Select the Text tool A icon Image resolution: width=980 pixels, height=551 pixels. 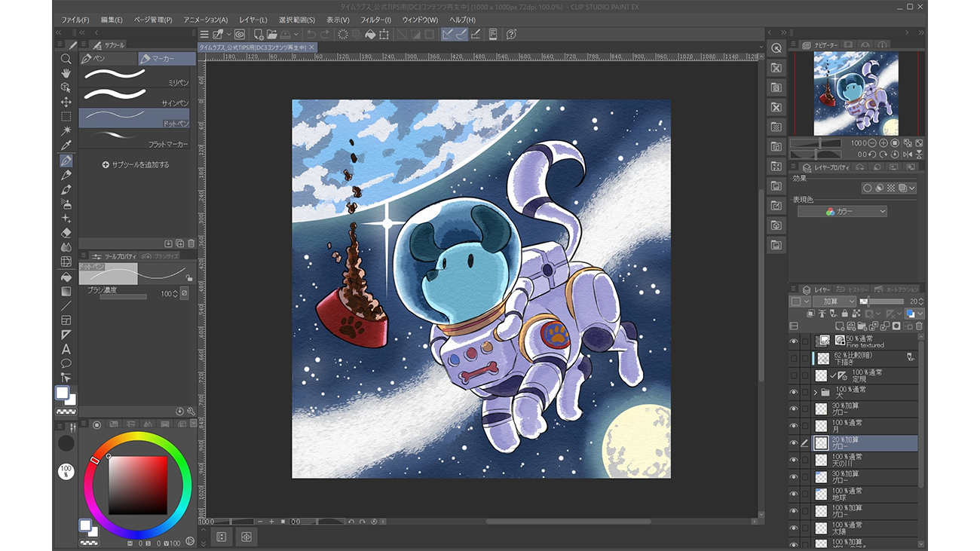coord(66,349)
